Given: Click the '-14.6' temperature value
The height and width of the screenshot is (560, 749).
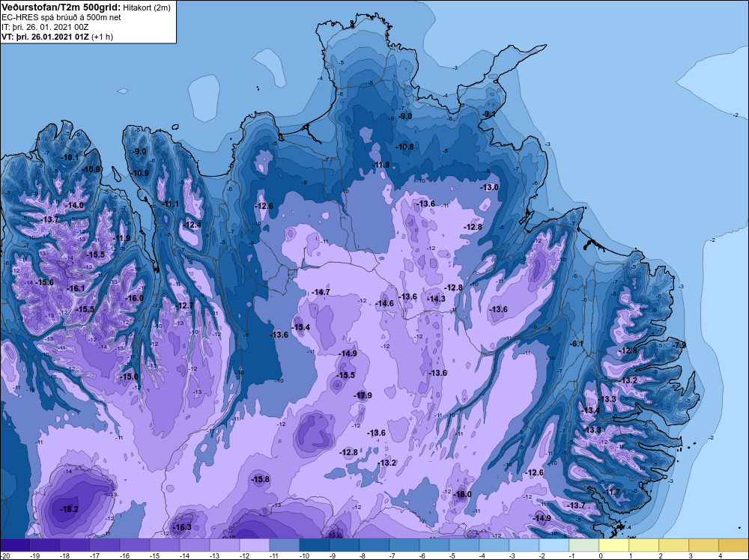Looking at the screenshot, I should coord(384,303).
